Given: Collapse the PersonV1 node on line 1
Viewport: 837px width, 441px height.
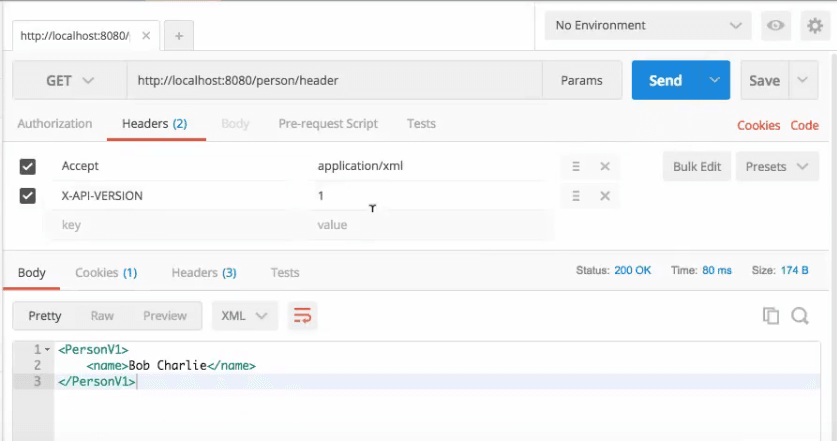Looking at the screenshot, I should coord(47,350).
